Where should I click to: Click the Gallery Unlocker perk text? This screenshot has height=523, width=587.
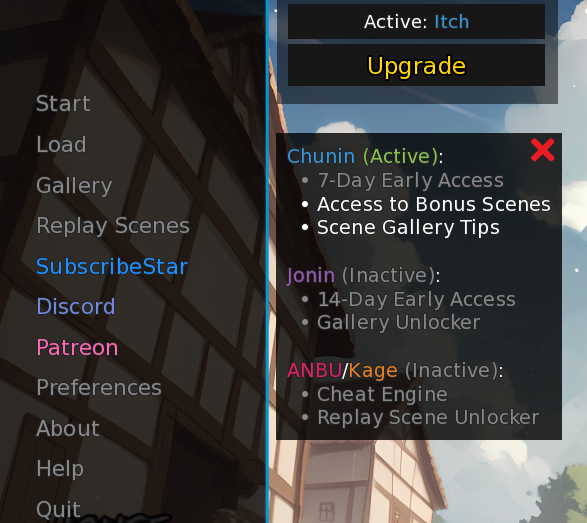(398, 323)
